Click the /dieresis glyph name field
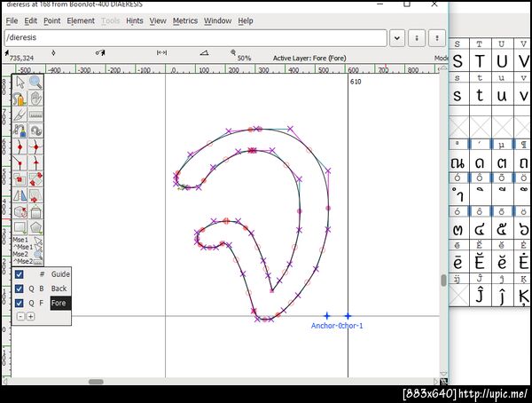This screenshot has width=532, height=403. click(195, 37)
